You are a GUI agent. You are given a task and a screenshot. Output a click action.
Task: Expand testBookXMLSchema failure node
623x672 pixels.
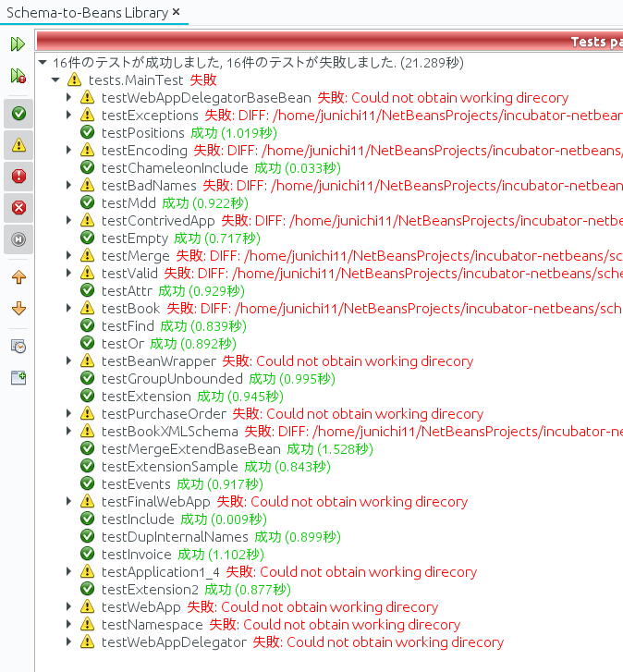(68, 431)
